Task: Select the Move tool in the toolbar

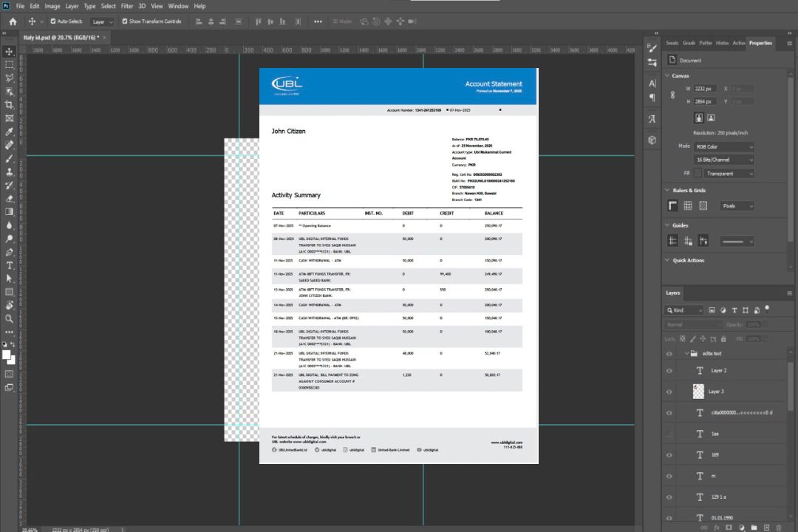Action: click(9, 52)
